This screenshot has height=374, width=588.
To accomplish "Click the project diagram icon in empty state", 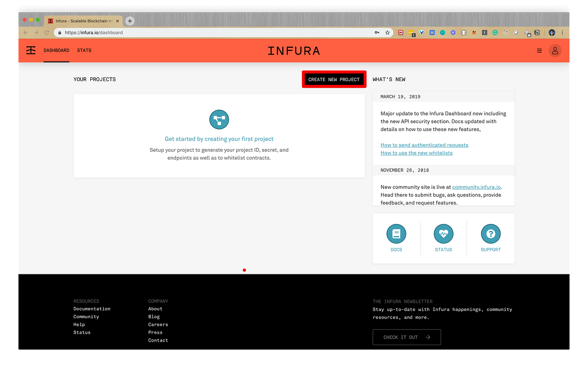I will [219, 120].
